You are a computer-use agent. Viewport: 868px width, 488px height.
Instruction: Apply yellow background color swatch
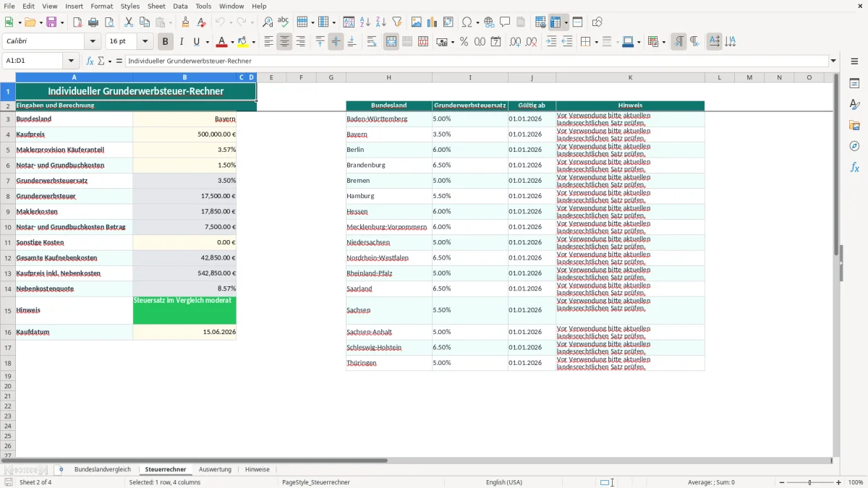pyautogui.click(x=242, y=42)
